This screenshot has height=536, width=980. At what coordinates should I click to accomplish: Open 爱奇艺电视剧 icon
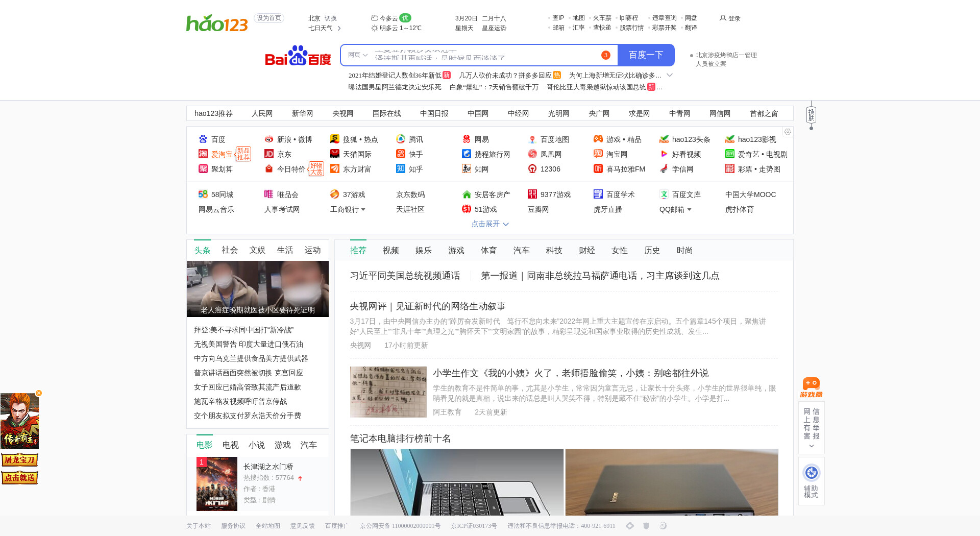click(x=730, y=154)
